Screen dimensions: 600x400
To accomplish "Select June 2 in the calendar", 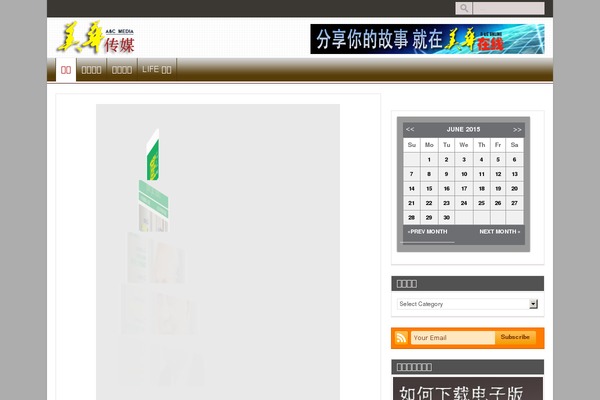I will (446, 160).
